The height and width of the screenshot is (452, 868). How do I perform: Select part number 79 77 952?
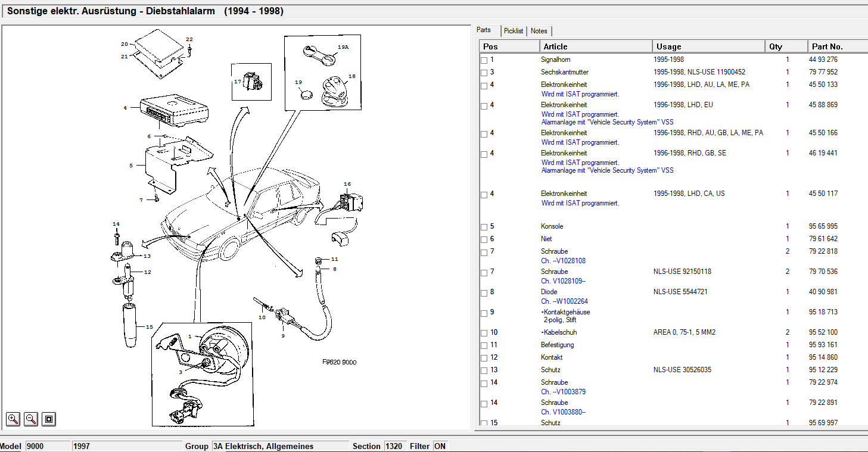coord(823,72)
